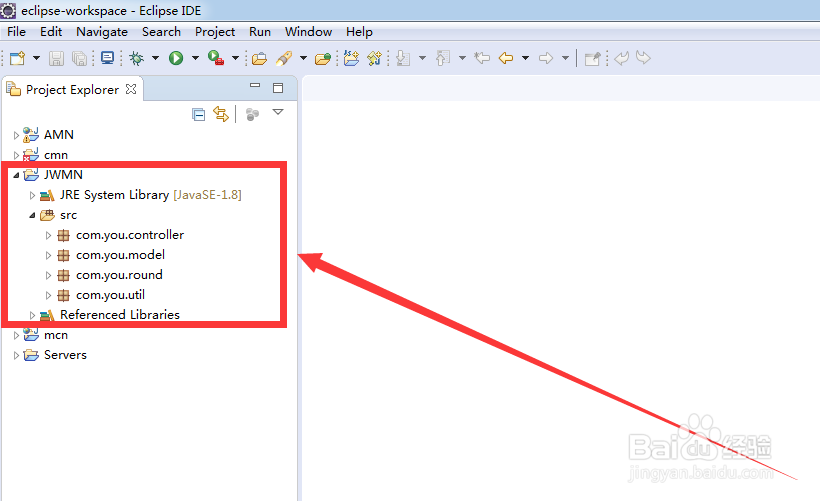Open the External Tools dropdown arrow
The width and height of the screenshot is (820, 501).
click(x=235, y=58)
